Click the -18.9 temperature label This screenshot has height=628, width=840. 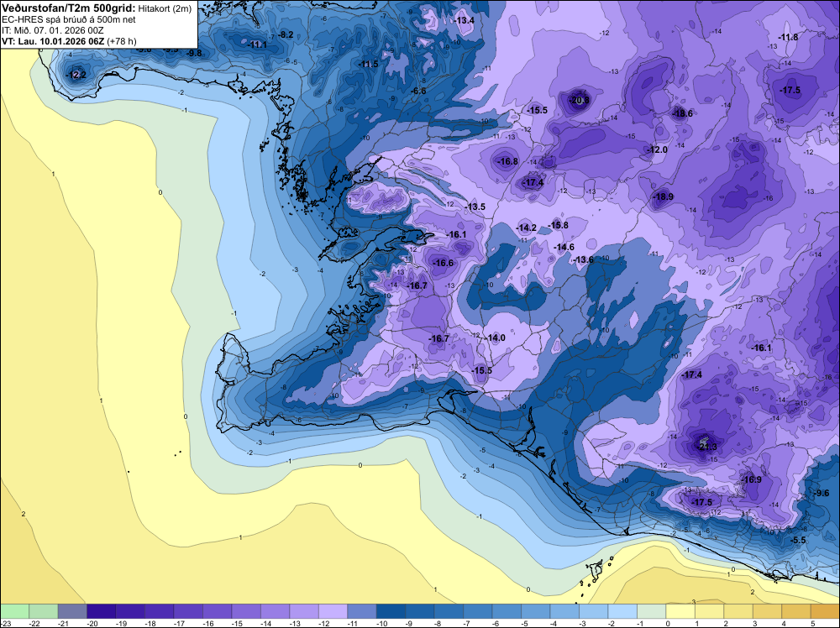[664, 197]
